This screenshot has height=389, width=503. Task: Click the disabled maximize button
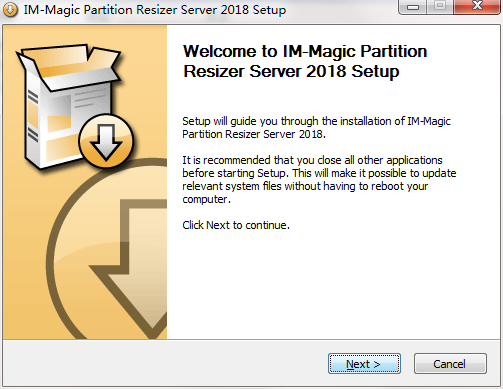[x=440, y=7]
